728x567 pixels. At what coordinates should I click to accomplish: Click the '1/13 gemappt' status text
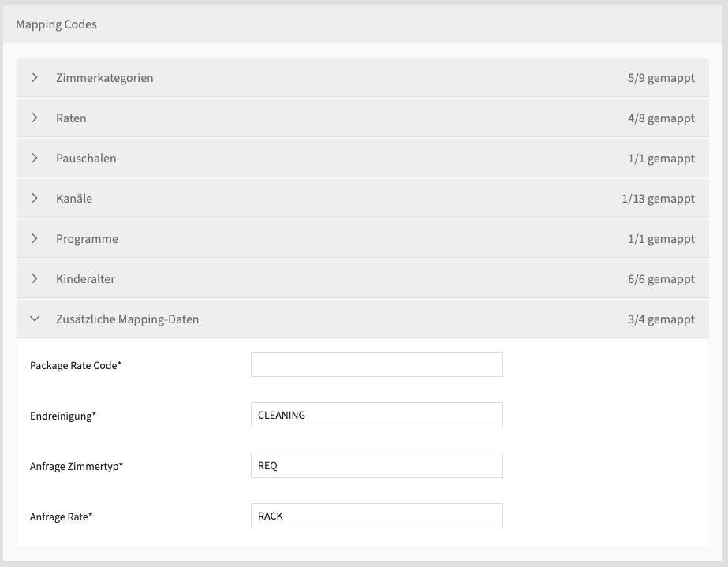pos(659,199)
